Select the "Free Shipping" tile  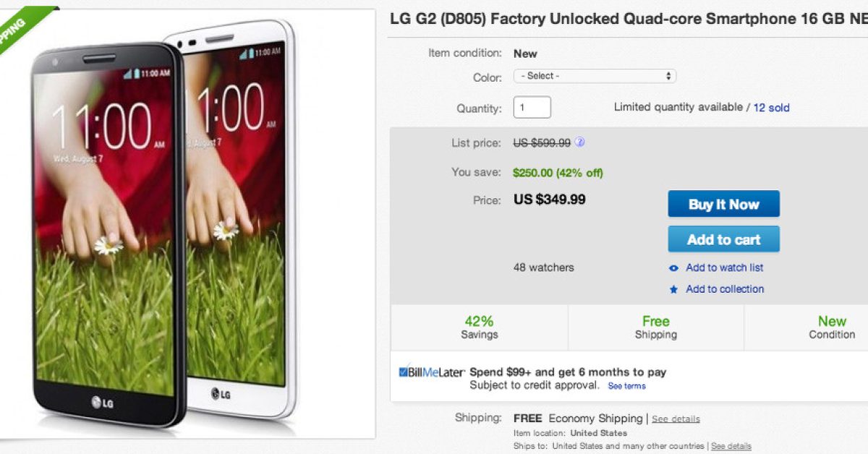click(655, 327)
